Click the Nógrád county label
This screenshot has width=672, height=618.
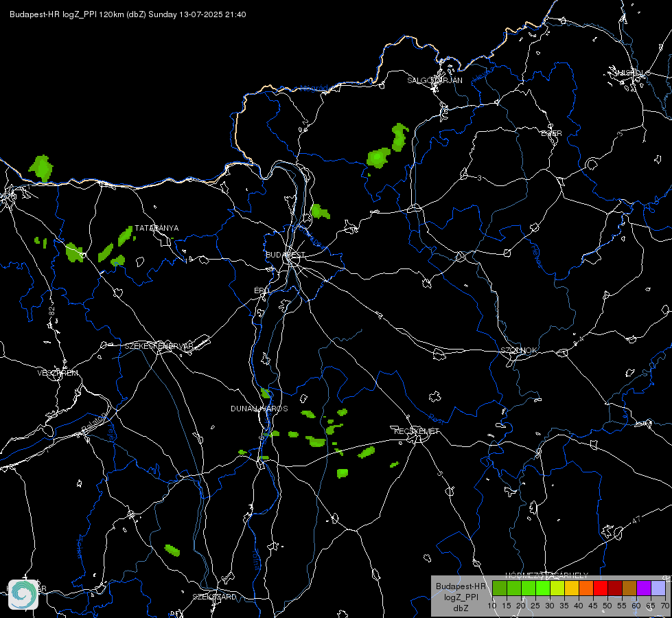coord(314,88)
